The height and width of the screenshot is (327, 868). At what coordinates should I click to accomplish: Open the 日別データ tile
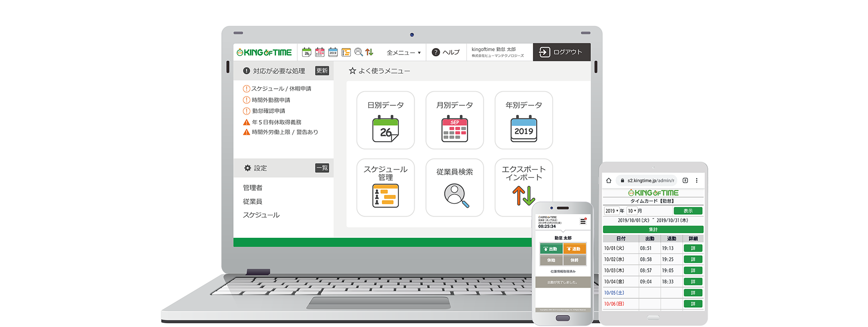pos(386,120)
